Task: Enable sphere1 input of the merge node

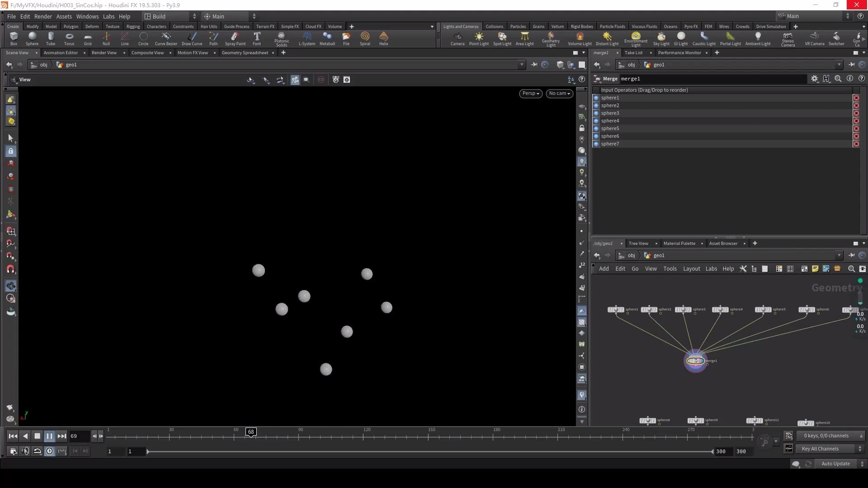Action: tap(597, 98)
